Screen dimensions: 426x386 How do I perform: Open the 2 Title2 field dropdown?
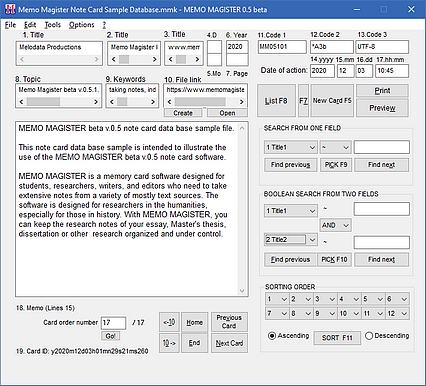point(290,239)
